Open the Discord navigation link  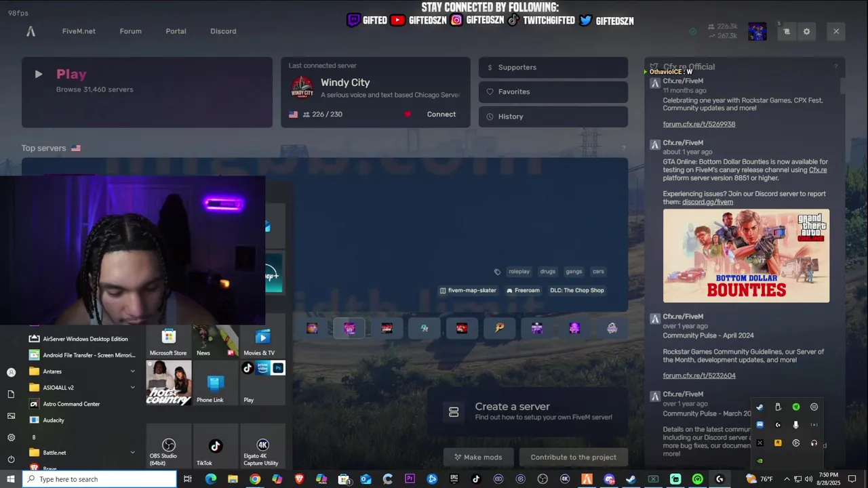pyautogui.click(x=223, y=31)
